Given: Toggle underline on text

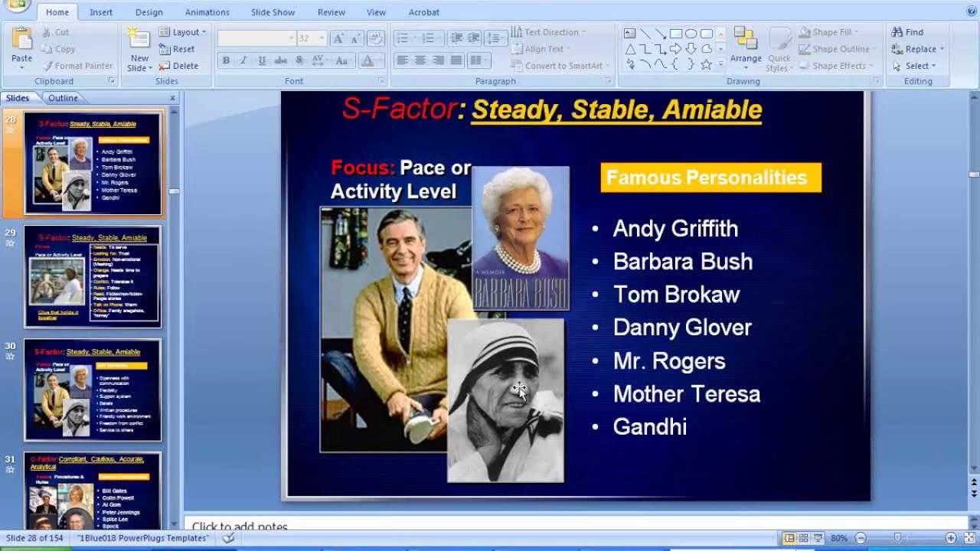Looking at the screenshot, I should 262,60.
